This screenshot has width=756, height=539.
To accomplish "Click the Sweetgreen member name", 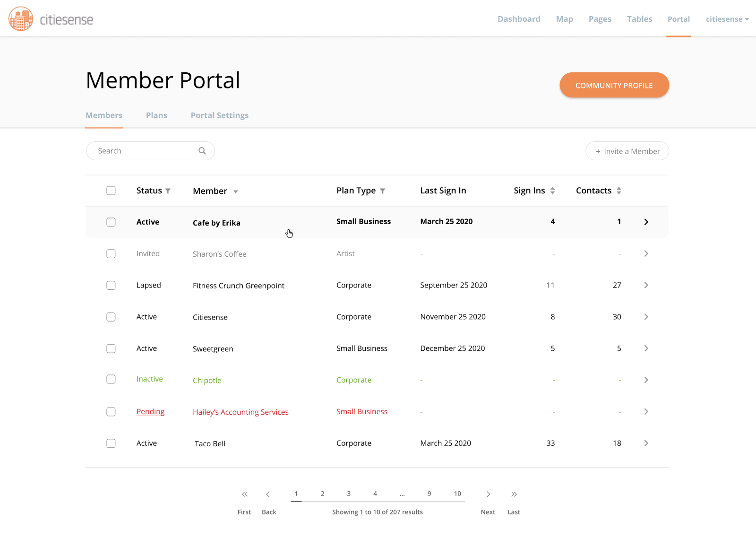I will tap(213, 349).
